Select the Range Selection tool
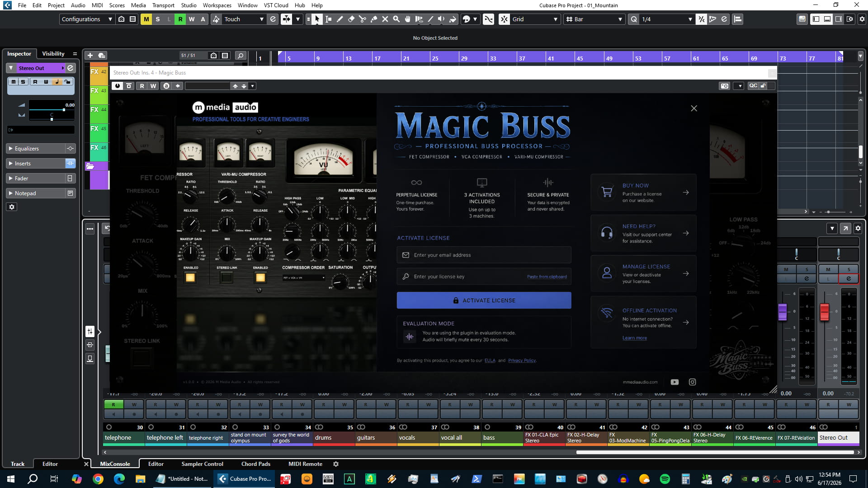 click(x=328, y=19)
